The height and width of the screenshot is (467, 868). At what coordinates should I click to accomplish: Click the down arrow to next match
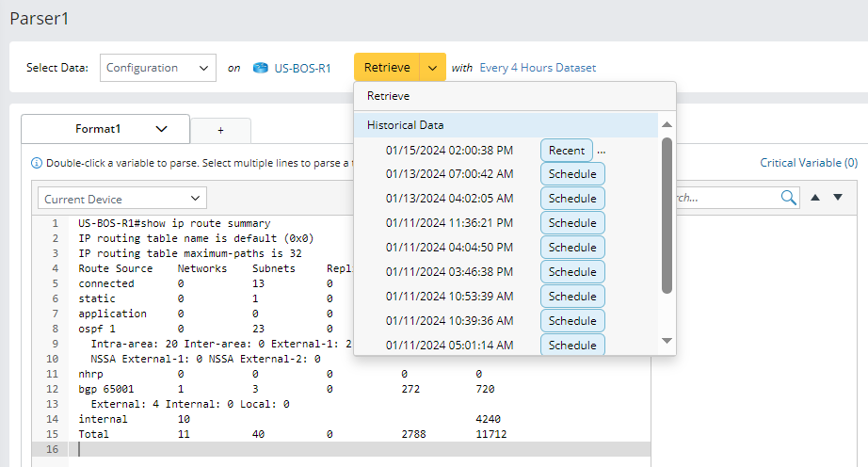coord(837,198)
